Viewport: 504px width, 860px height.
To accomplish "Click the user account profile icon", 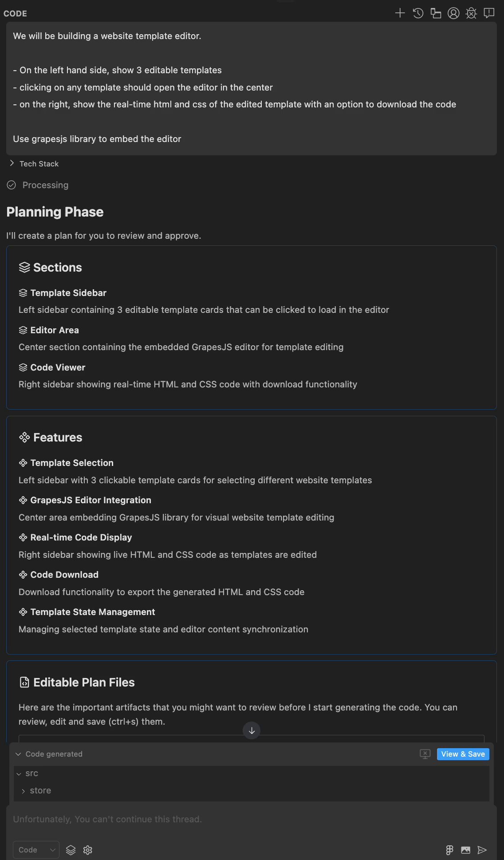I will pos(453,13).
